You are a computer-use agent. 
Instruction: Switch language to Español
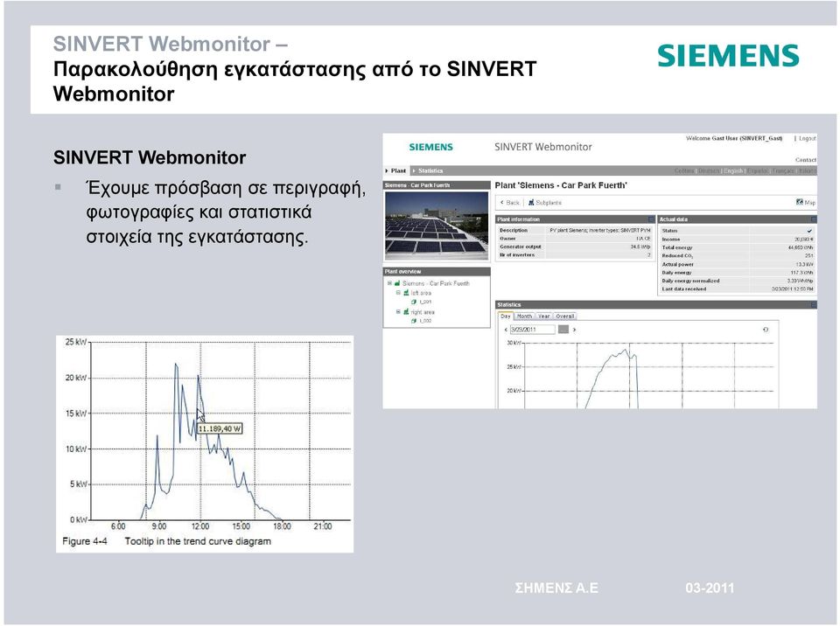(x=758, y=170)
